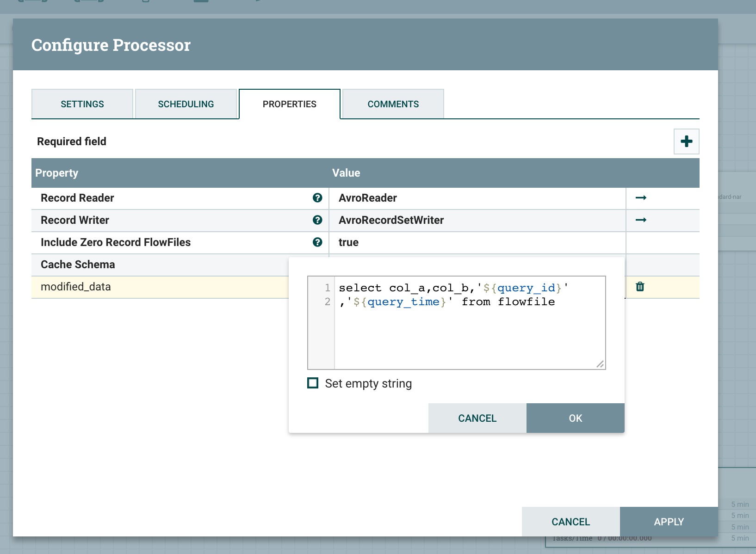Switch to the Scheduling tab
This screenshot has height=554, width=756.
(x=186, y=104)
